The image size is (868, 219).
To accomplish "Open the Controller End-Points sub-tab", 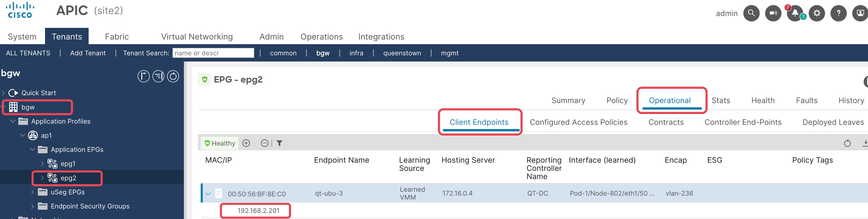I will click(743, 122).
